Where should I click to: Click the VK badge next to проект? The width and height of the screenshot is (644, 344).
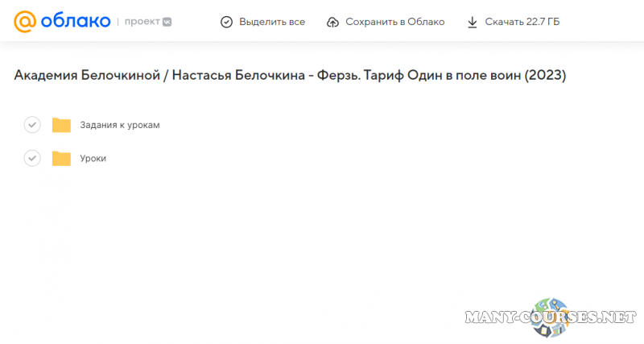point(167,22)
